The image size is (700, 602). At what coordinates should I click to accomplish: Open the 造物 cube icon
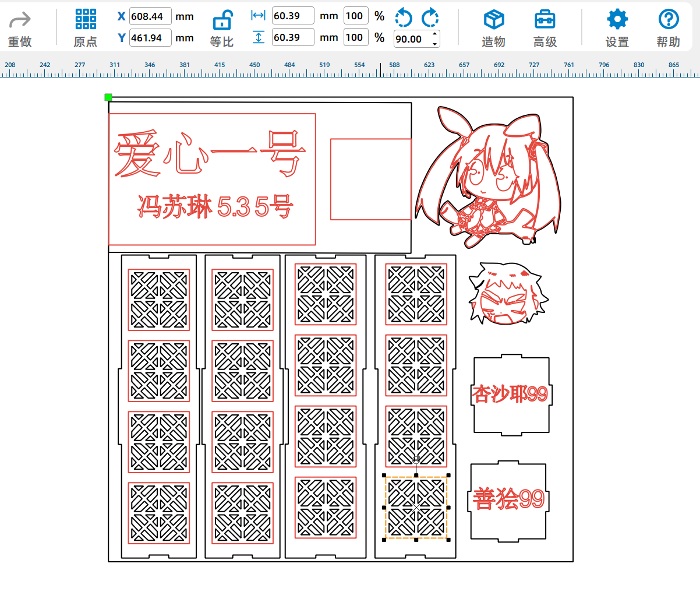coord(494,20)
